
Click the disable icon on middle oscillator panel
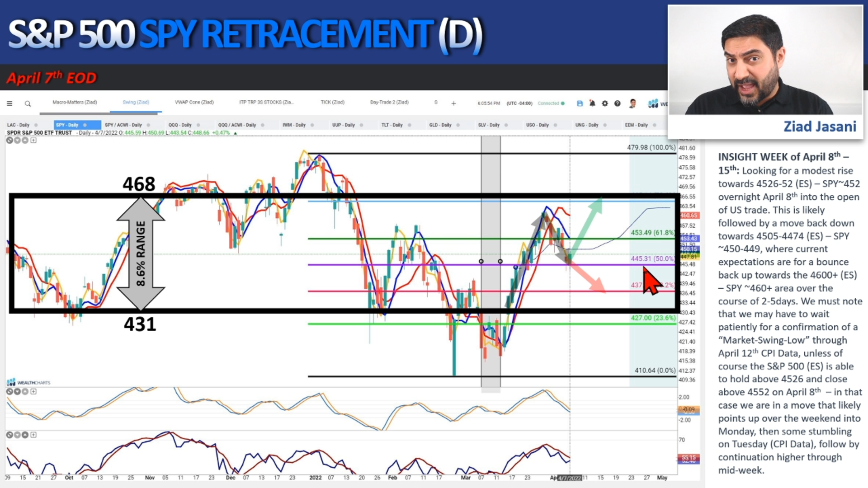[x=9, y=391]
